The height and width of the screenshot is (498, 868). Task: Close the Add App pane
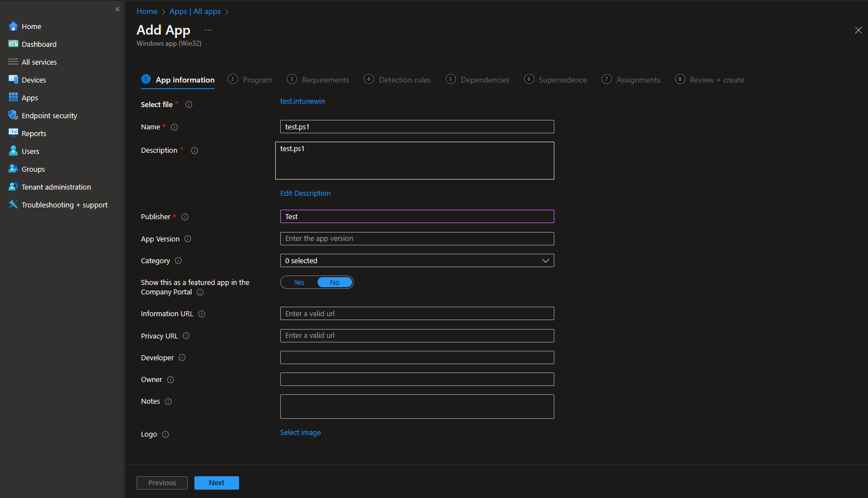[x=858, y=30]
